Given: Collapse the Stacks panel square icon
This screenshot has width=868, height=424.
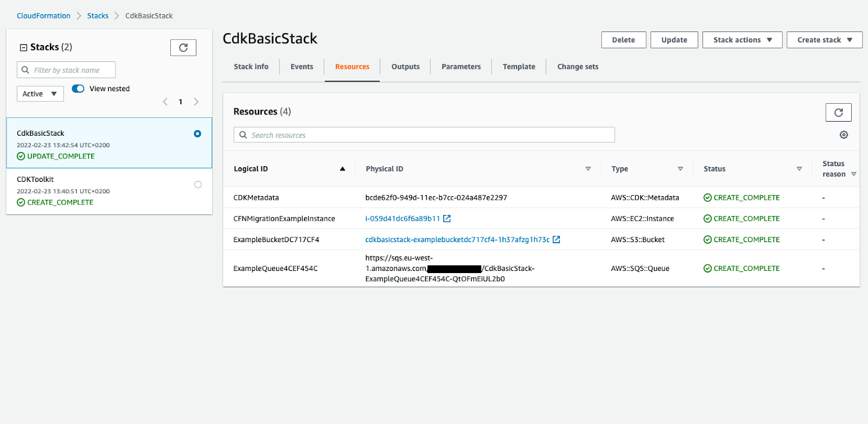Looking at the screenshot, I should tap(23, 48).
